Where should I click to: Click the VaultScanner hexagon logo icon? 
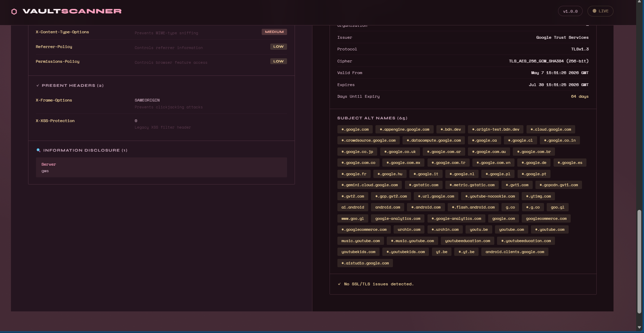[x=14, y=12]
